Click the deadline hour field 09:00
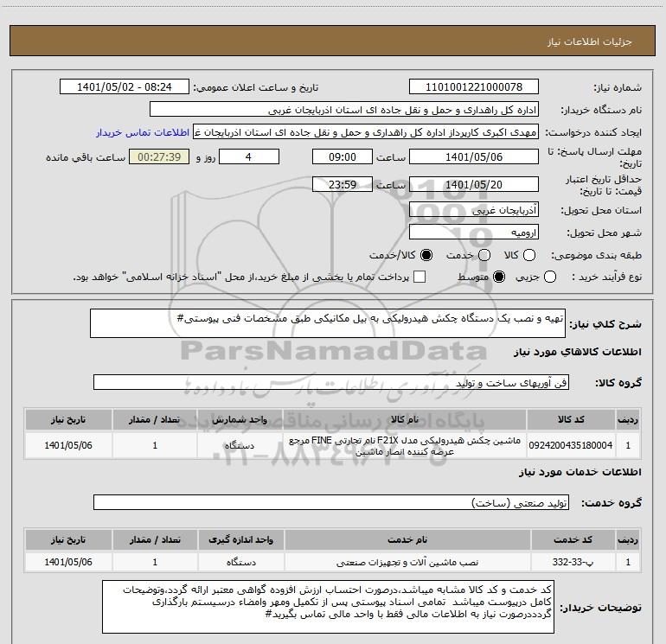This screenshot has width=666, height=644. tap(343, 156)
